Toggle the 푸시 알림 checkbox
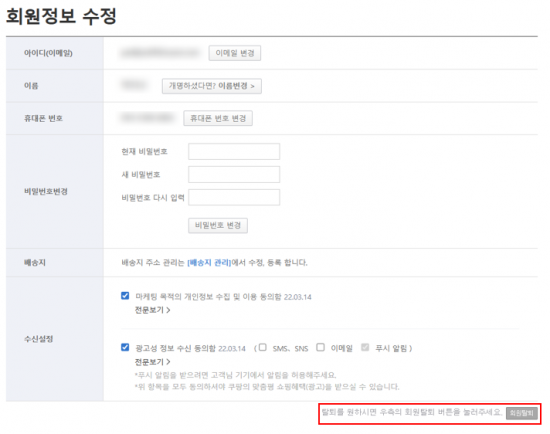Viewport: 550px width, 434px height. pos(365,347)
